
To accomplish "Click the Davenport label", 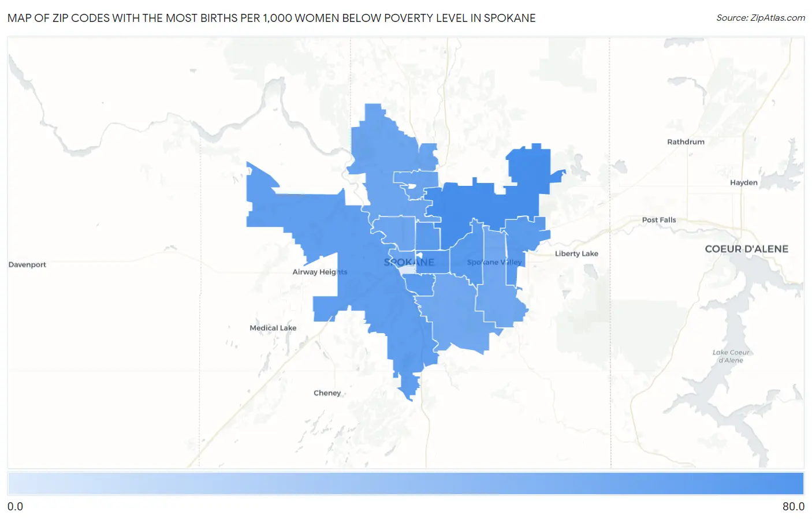I will (27, 265).
